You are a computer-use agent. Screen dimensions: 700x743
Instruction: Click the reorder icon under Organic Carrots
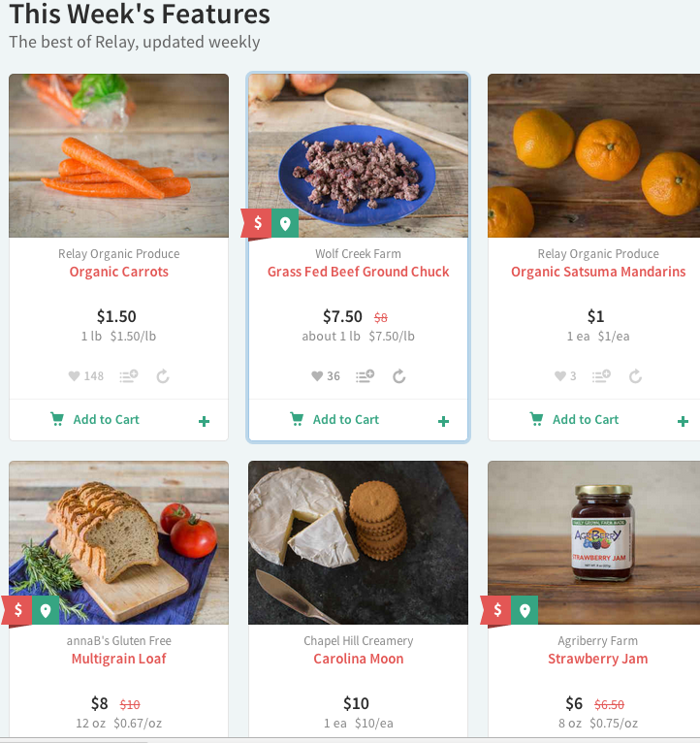(163, 376)
